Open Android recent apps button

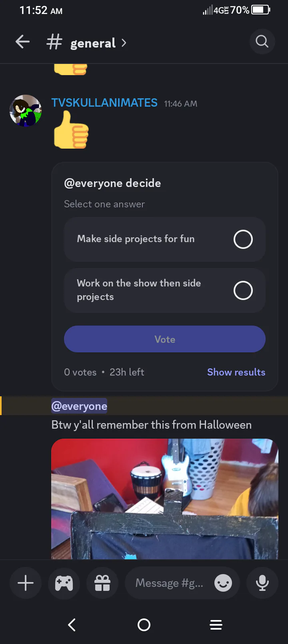click(x=216, y=625)
